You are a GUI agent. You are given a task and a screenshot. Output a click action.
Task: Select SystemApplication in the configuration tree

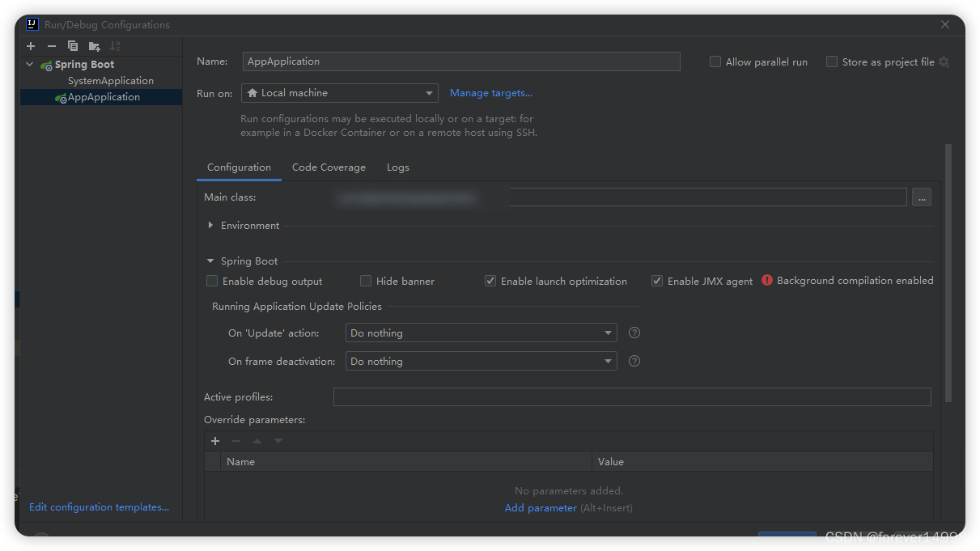(x=110, y=81)
